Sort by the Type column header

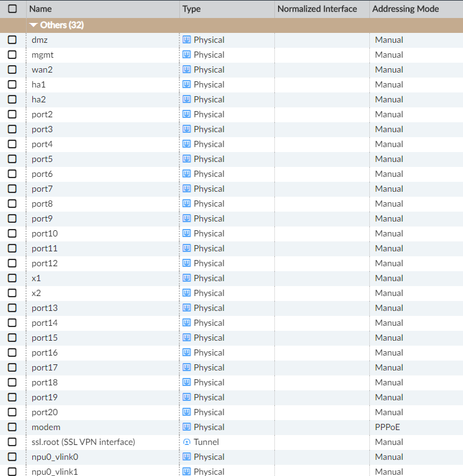tap(192, 9)
